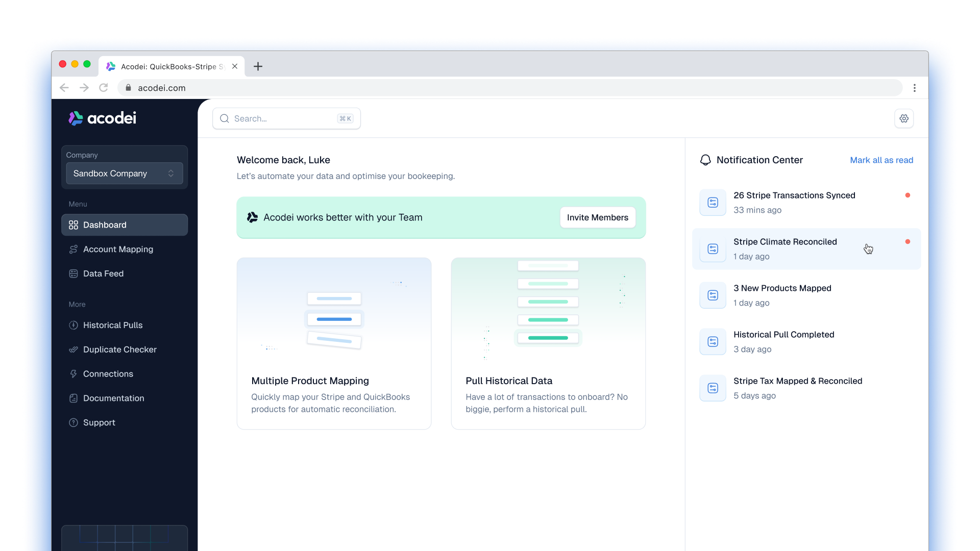This screenshot has width=980, height=551.
Task: Select the Account Mapping icon in sidebar
Action: tap(74, 249)
